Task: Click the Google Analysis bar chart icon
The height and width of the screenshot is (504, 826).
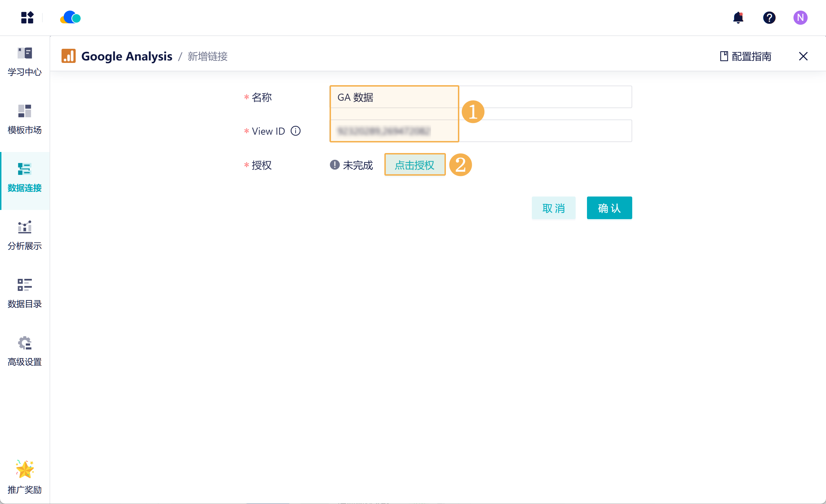Action: 69,56
